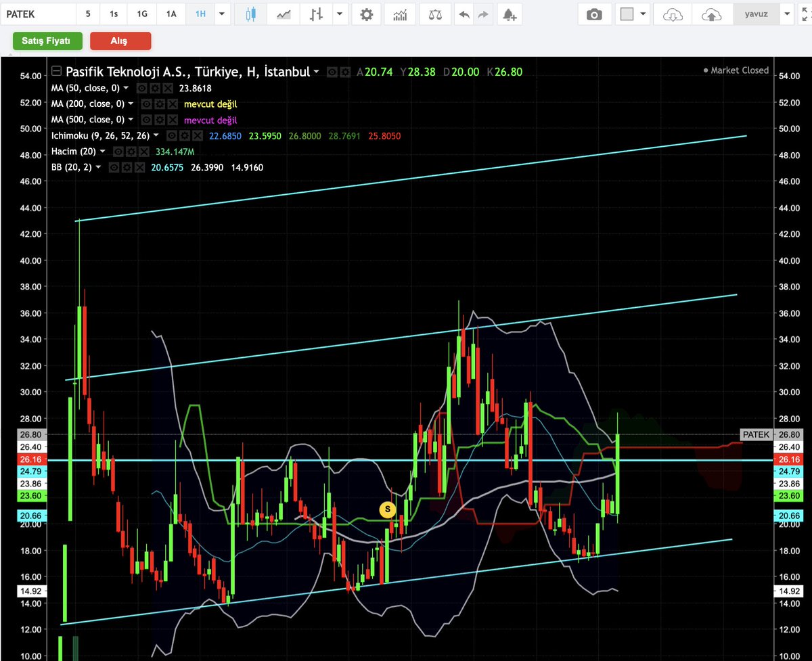Remove the MA (50, close, 0) indicator
The height and width of the screenshot is (661, 812).
click(x=166, y=88)
